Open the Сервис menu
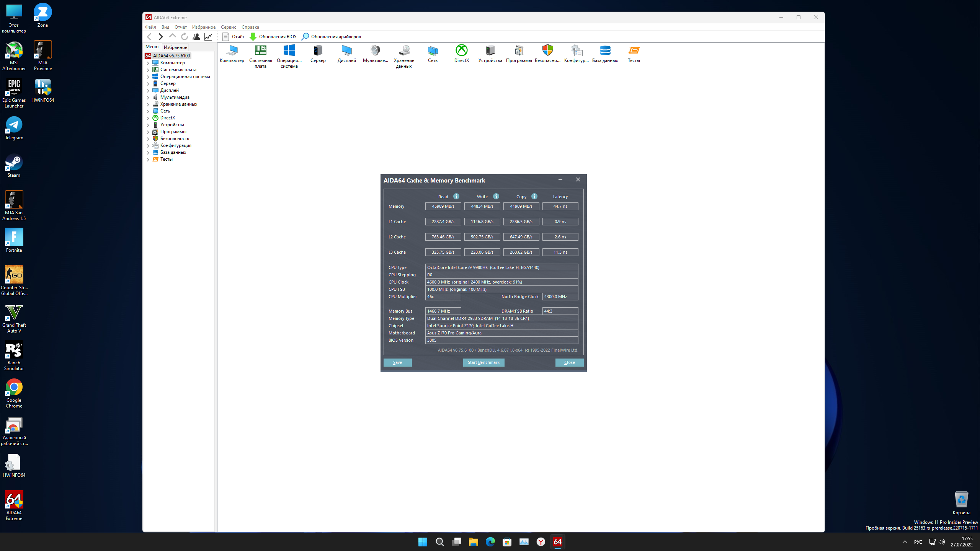 [x=228, y=27]
